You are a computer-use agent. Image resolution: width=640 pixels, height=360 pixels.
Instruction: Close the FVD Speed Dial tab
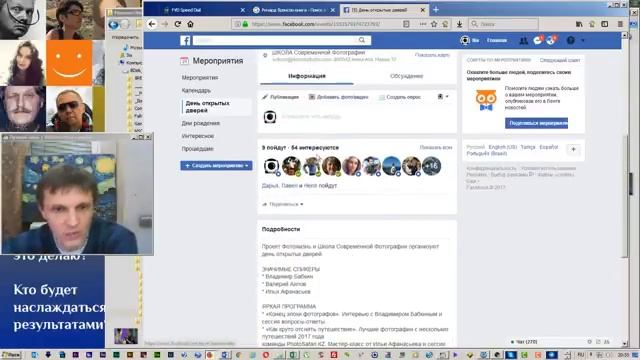point(243,10)
